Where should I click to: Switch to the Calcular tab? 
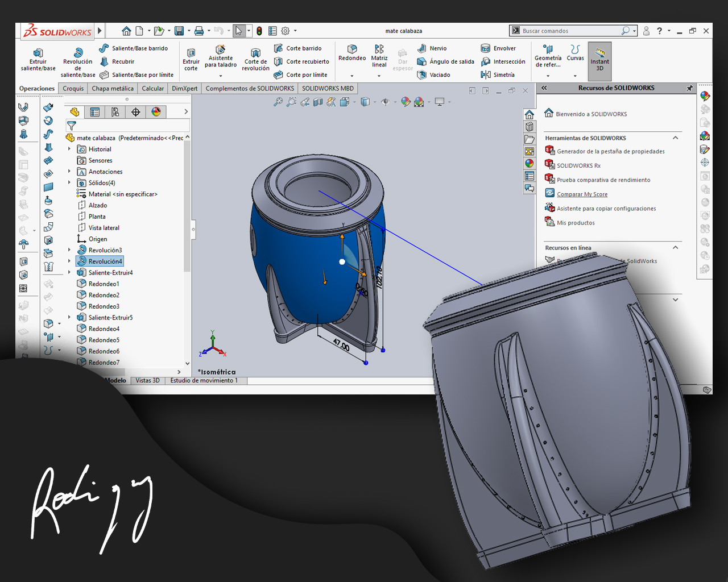(x=152, y=89)
